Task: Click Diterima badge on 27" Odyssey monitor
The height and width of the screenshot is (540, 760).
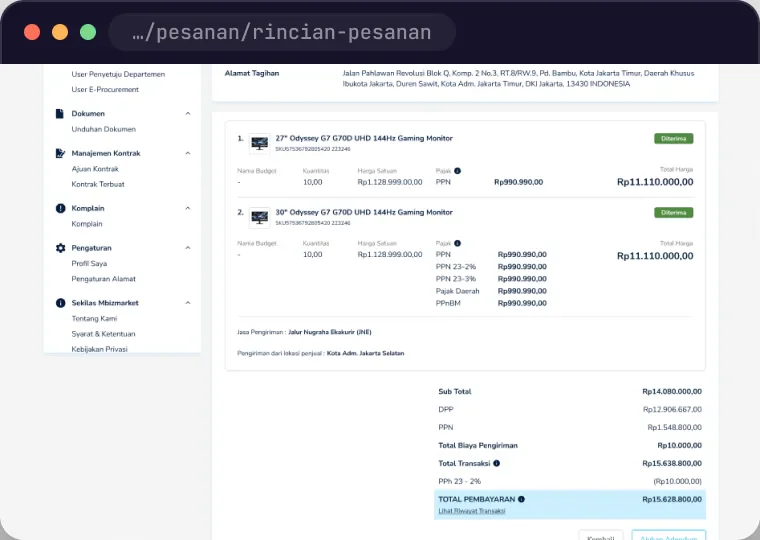Action: pyautogui.click(x=674, y=139)
